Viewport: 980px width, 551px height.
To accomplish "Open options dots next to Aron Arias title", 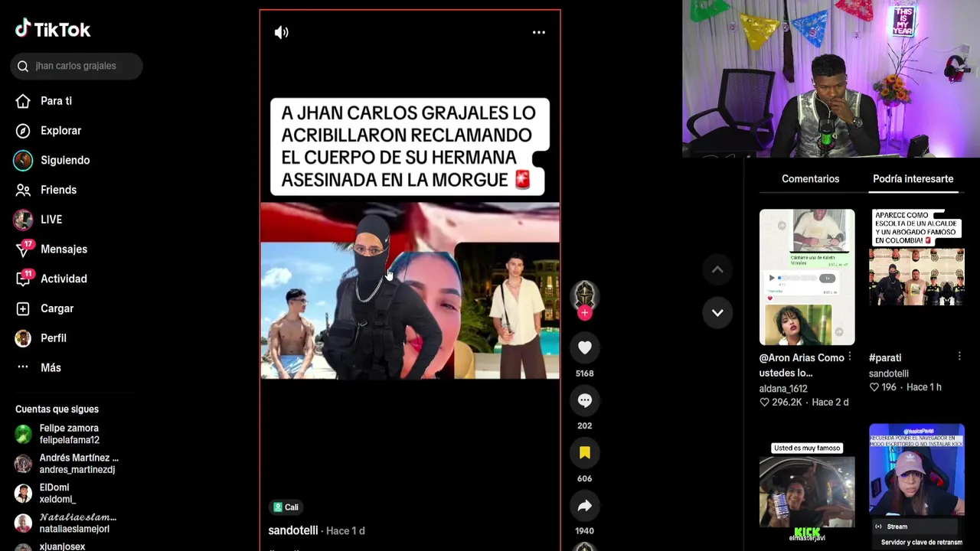I will tap(849, 357).
